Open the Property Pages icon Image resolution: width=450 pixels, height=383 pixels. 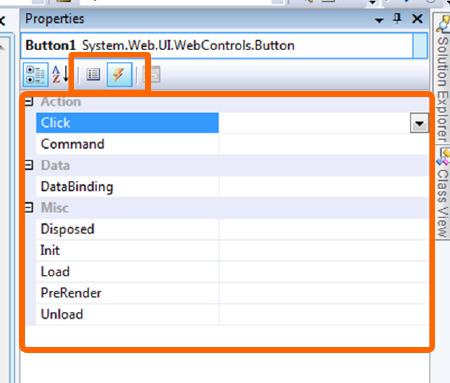(152, 74)
